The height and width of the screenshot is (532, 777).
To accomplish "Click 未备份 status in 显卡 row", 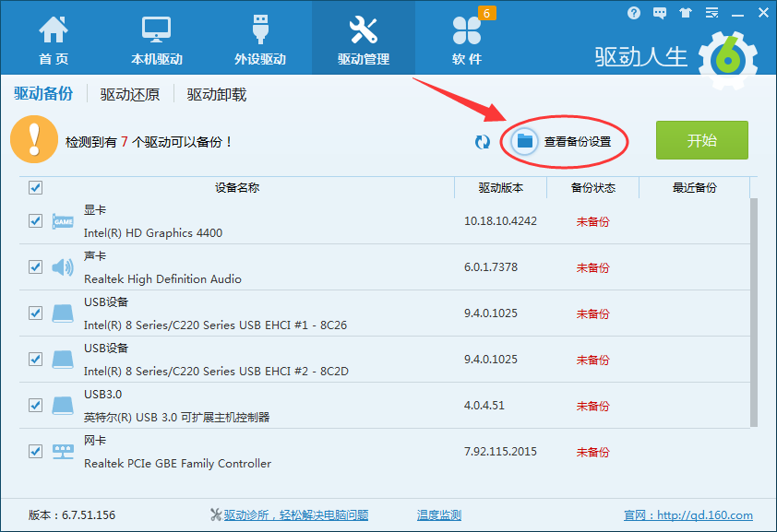I will [592, 221].
